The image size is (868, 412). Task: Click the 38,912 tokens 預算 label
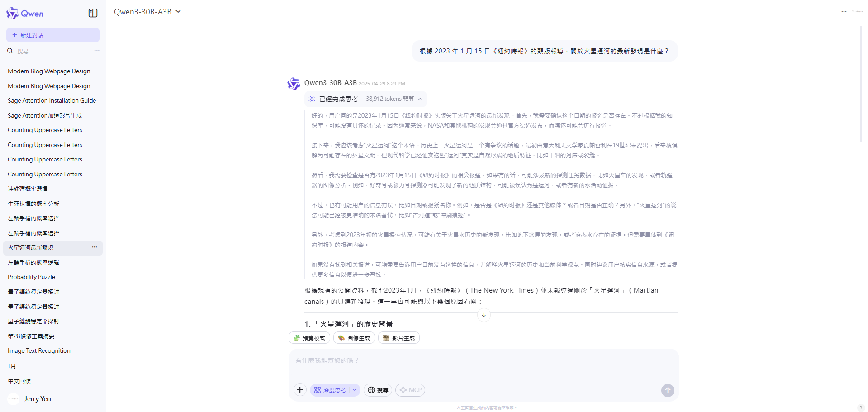[x=390, y=99]
